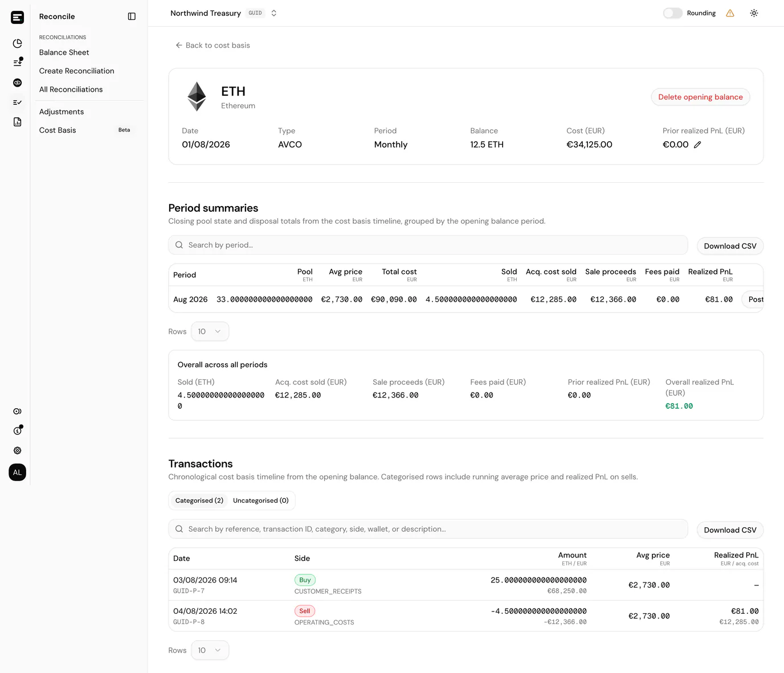This screenshot has width=784, height=673.
Task: Collapse the sidebar panel icon
Action: (x=132, y=17)
